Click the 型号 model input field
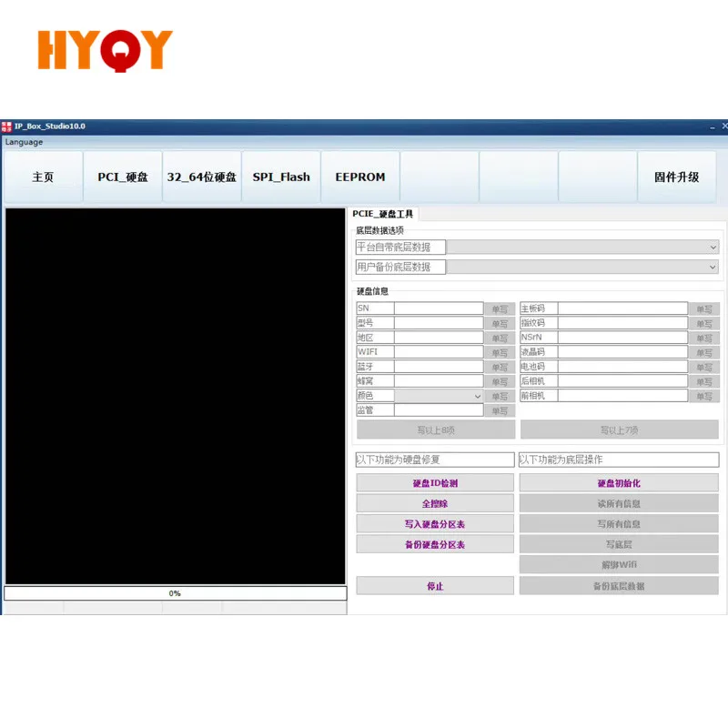This screenshot has height=728, width=728. point(439,323)
